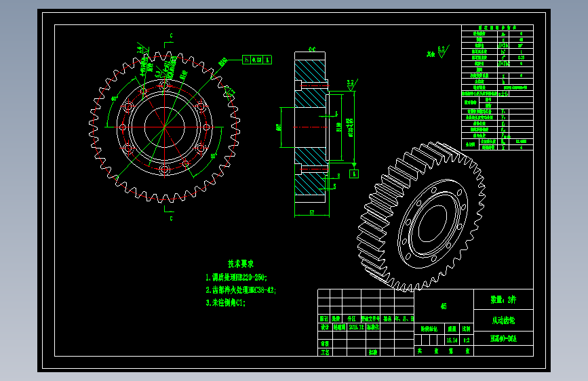Click the lower C section arrow label
Image resolution: width=588 pixels, height=381 pixels.
pos(172,218)
